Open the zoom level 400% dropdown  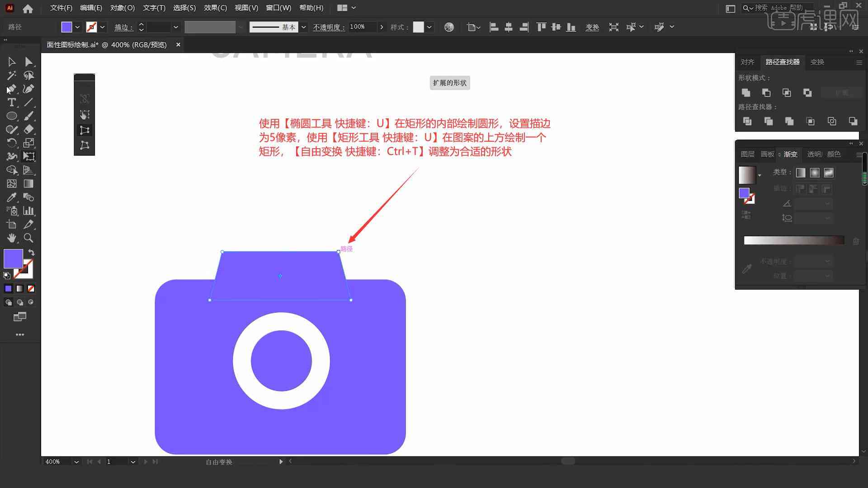click(x=76, y=462)
